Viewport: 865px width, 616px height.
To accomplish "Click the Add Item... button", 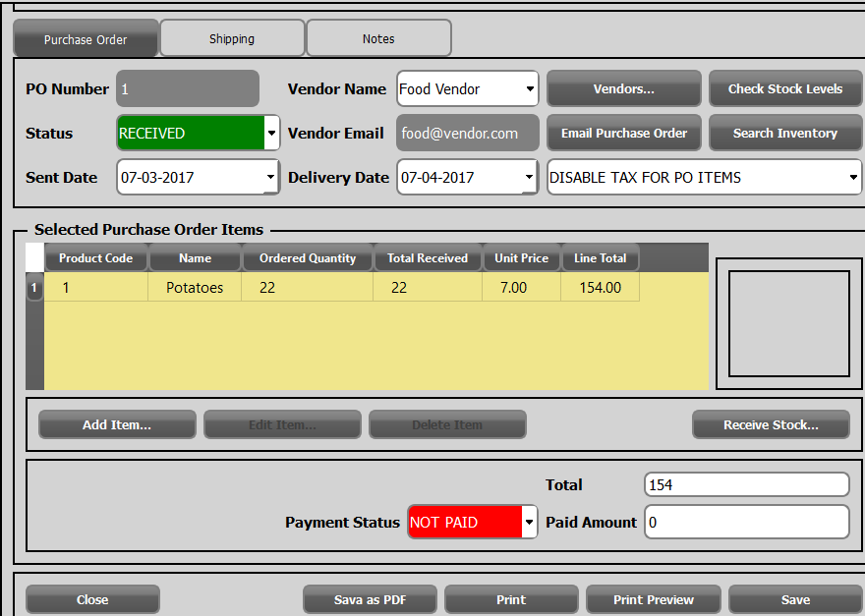I will click(x=117, y=425).
